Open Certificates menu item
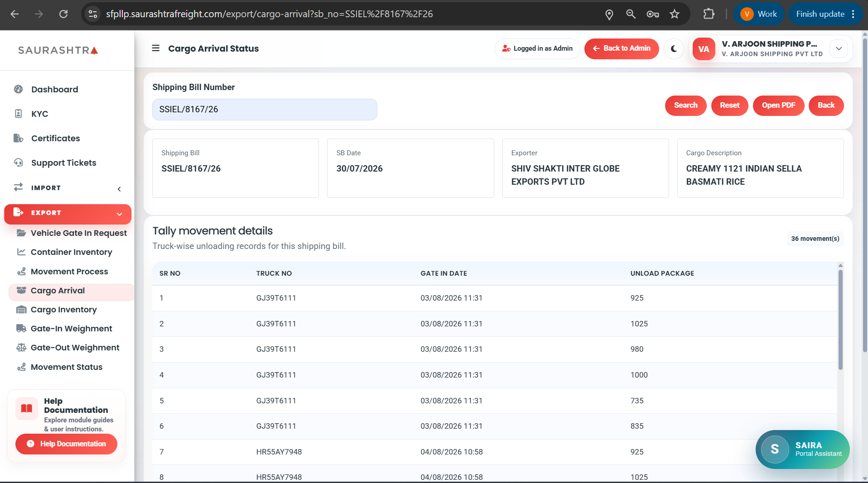This screenshot has width=868, height=483. pyautogui.click(x=55, y=138)
